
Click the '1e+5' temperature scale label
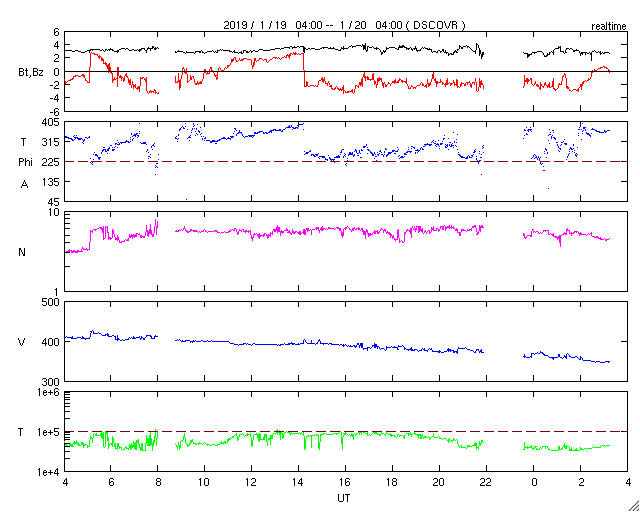pyautogui.click(x=50, y=432)
